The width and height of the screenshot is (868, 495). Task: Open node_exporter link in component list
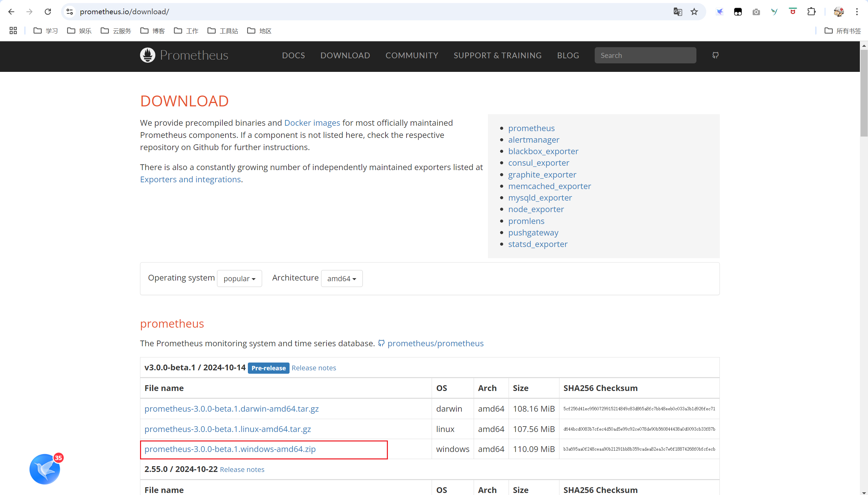(x=536, y=209)
